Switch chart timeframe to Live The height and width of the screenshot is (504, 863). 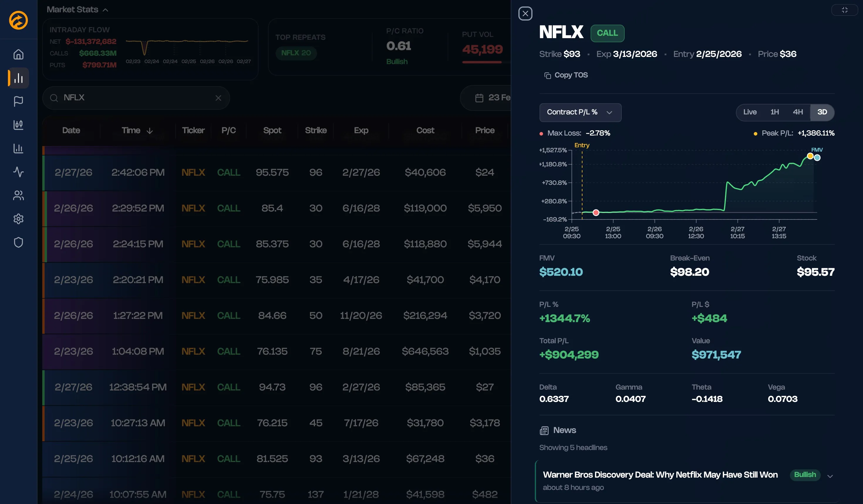[750, 112]
